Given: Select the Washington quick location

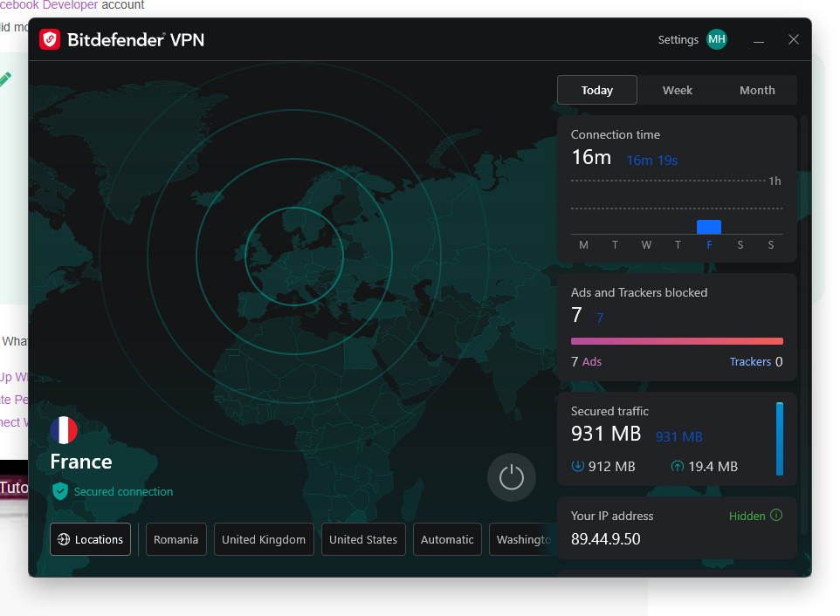Looking at the screenshot, I should coord(522,539).
